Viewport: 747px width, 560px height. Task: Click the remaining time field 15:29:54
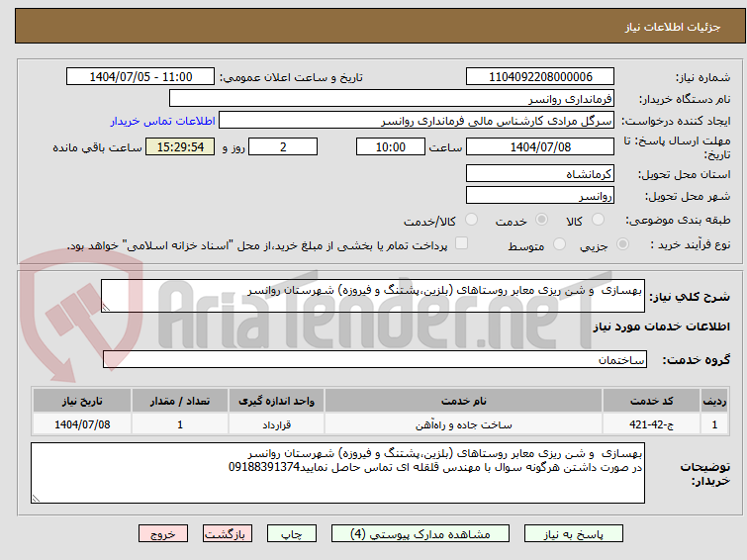pyautogui.click(x=180, y=146)
